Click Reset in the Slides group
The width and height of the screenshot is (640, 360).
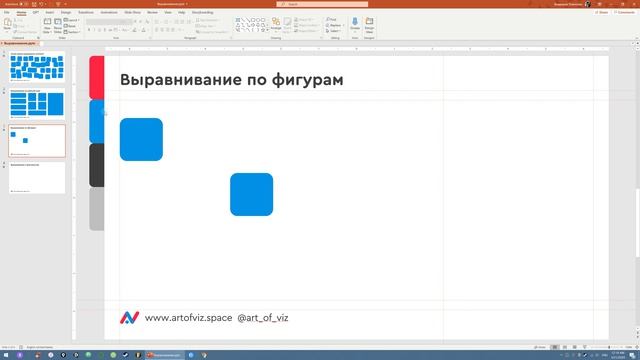(70, 26)
